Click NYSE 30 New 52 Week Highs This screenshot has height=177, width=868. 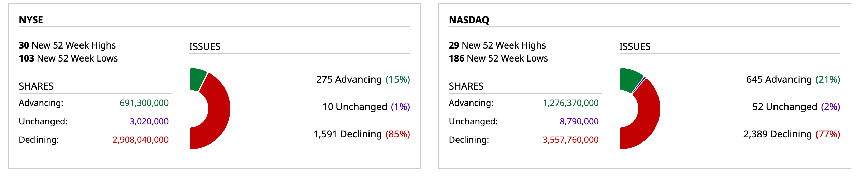[67, 45]
